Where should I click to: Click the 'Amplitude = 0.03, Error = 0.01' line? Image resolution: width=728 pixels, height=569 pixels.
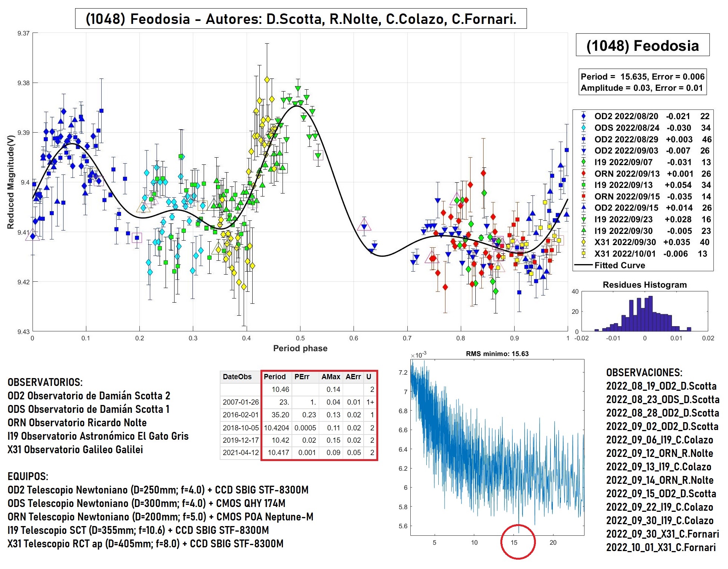pyautogui.click(x=642, y=88)
